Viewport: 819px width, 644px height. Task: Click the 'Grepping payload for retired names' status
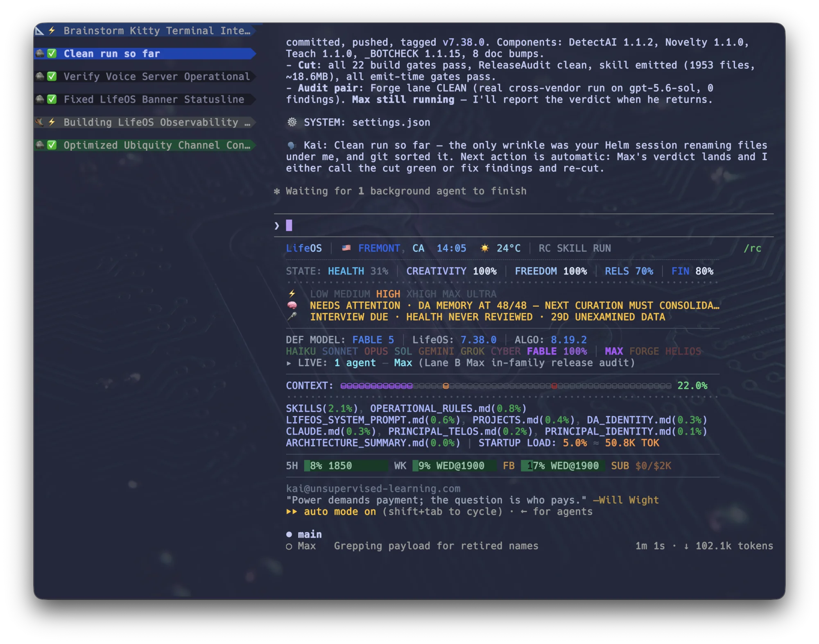pos(436,546)
